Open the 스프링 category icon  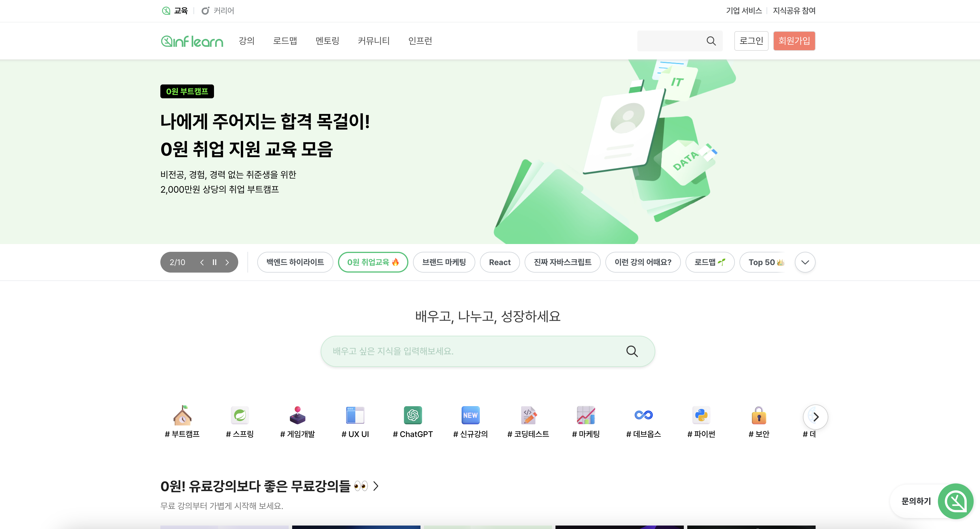coord(240,416)
